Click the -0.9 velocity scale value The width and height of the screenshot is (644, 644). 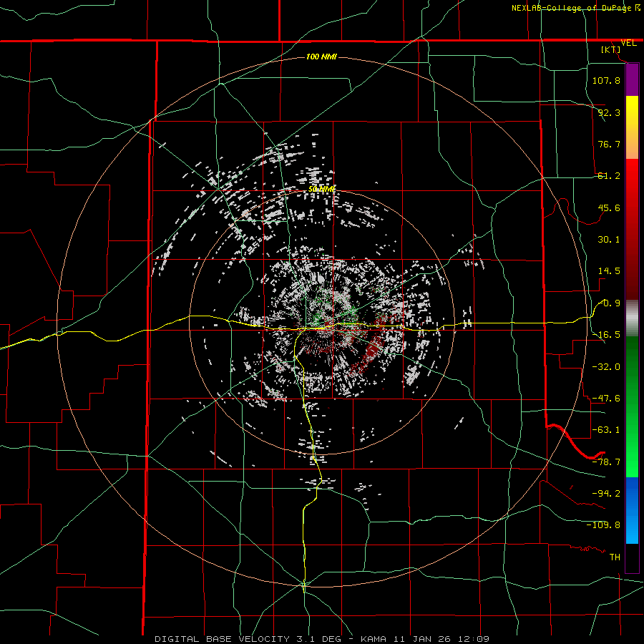[610, 303]
